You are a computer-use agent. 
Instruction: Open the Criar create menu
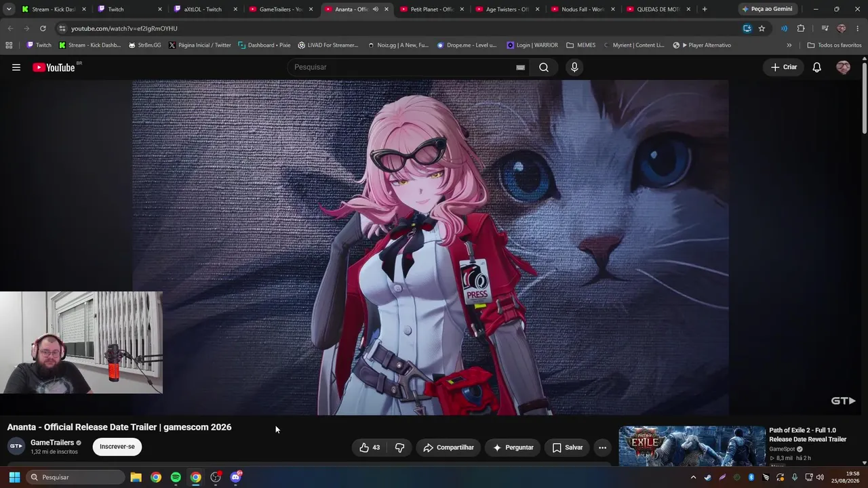[784, 67]
